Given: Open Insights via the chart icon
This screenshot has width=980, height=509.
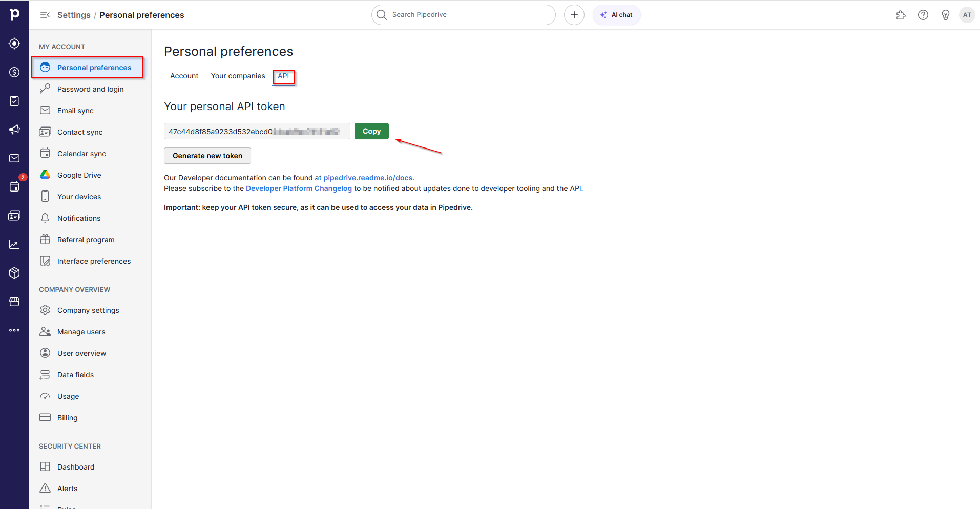Looking at the screenshot, I should [x=14, y=244].
